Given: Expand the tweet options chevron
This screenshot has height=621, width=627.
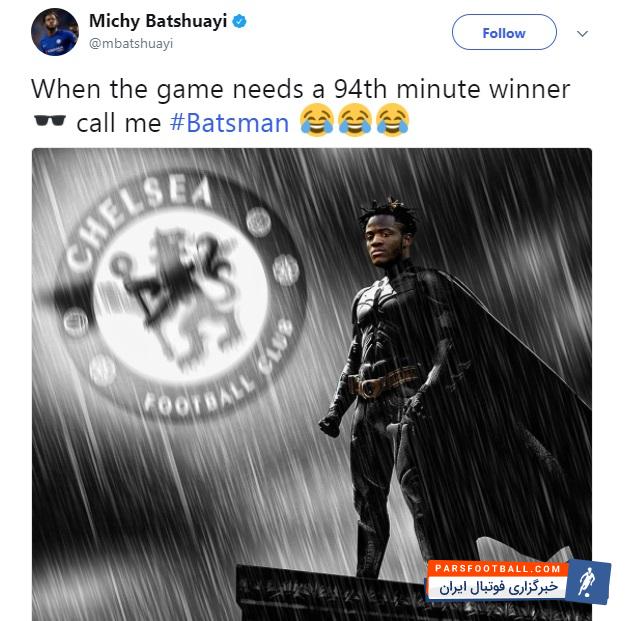Looking at the screenshot, I should pos(582,34).
